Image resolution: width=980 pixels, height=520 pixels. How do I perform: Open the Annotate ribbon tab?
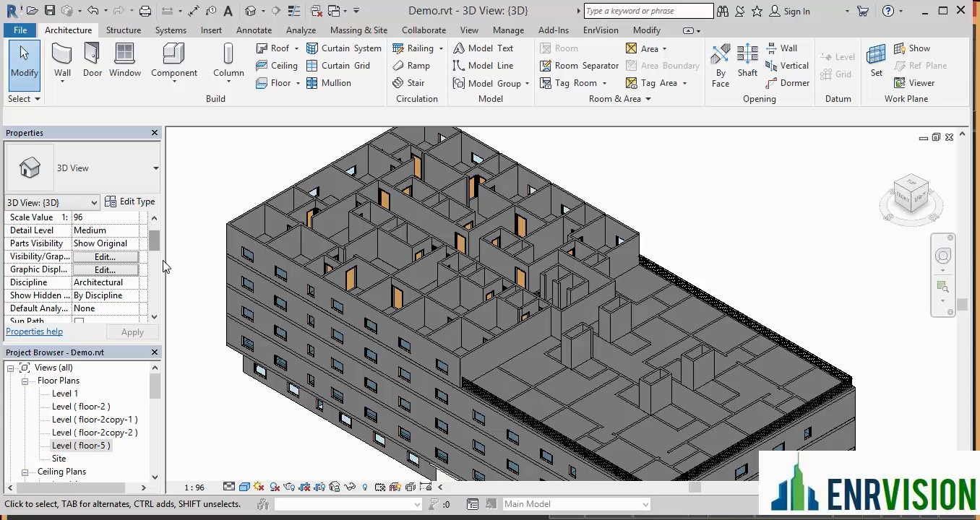click(254, 30)
